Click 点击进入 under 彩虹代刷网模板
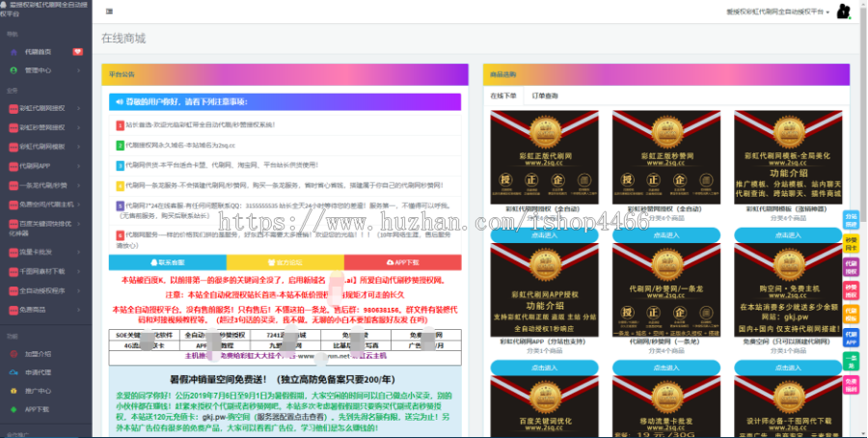The image size is (868, 438). (788, 235)
